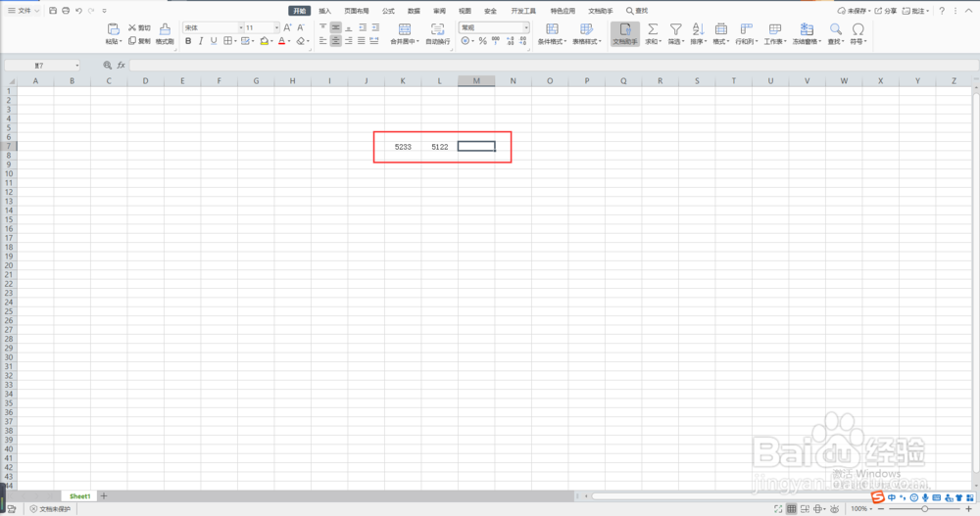Viewport: 980px width, 516px height.
Task: Switch to the Developer Tools (开发工具) tab
Action: point(523,11)
